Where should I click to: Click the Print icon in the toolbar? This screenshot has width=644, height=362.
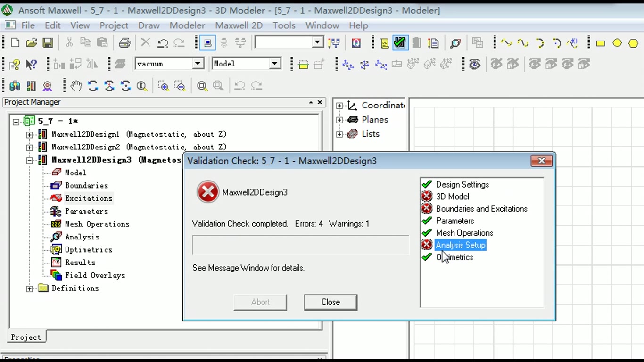[124, 43]
